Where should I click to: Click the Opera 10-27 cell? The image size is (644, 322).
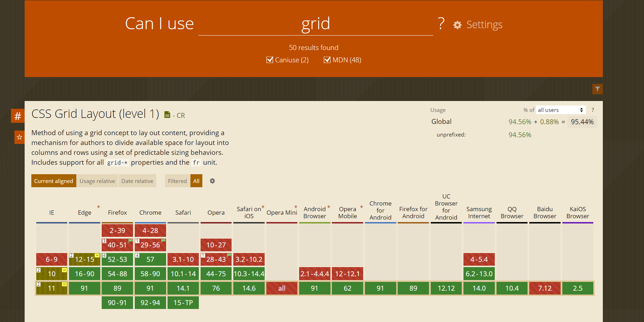click(x=216, y=245)
